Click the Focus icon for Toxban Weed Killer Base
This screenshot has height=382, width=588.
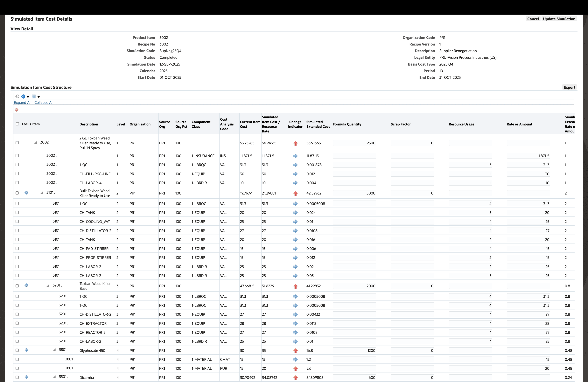click(26, 286)
